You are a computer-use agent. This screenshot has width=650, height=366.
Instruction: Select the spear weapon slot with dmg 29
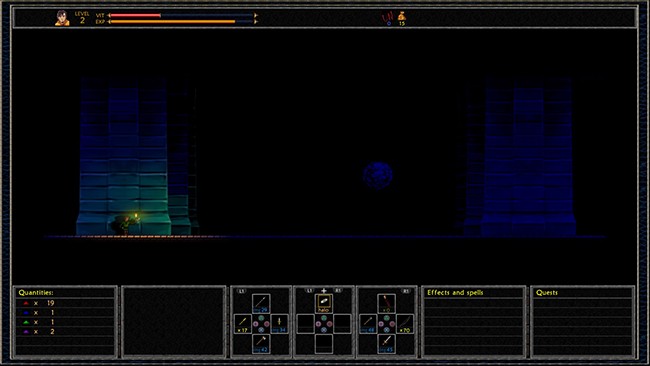click(x=261, y=303)
